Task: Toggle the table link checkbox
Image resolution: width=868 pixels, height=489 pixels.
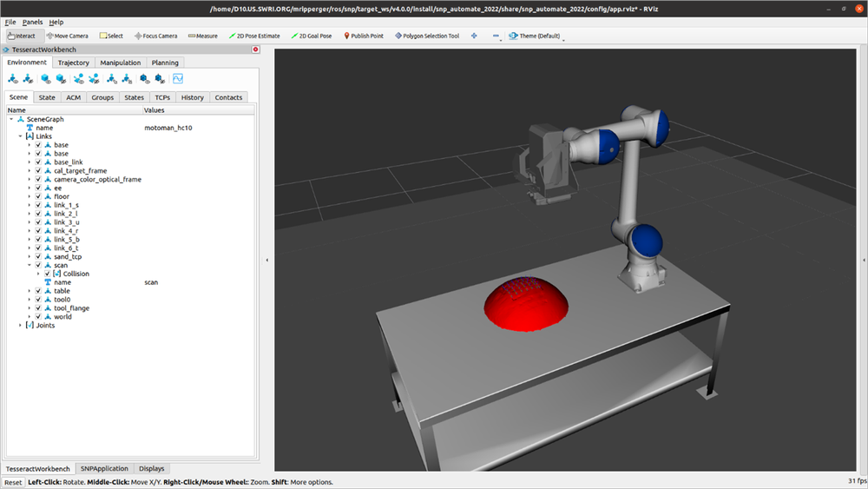Action: [38, 291]
